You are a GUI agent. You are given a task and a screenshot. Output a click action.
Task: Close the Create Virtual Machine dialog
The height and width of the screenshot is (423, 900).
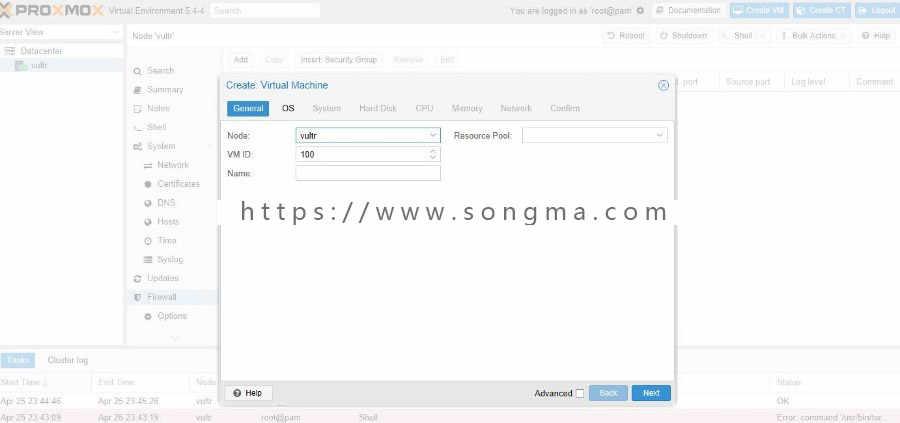click(x=663, y=86)
